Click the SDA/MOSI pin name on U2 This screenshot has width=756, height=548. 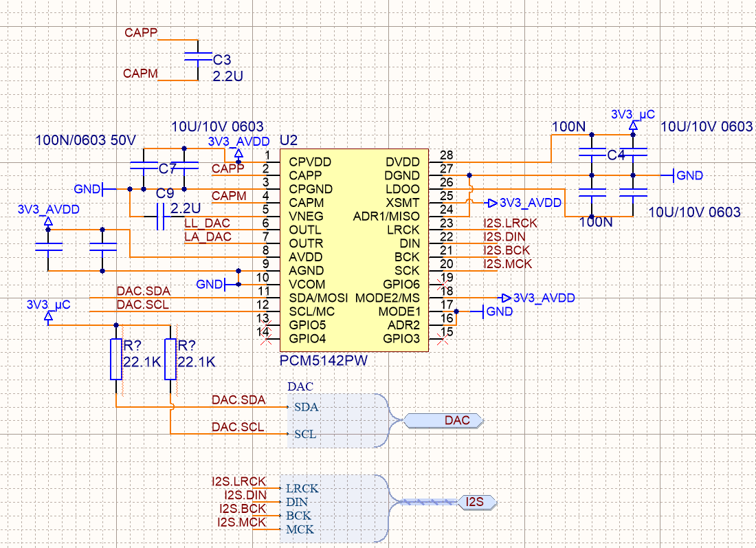click(318, 298)
